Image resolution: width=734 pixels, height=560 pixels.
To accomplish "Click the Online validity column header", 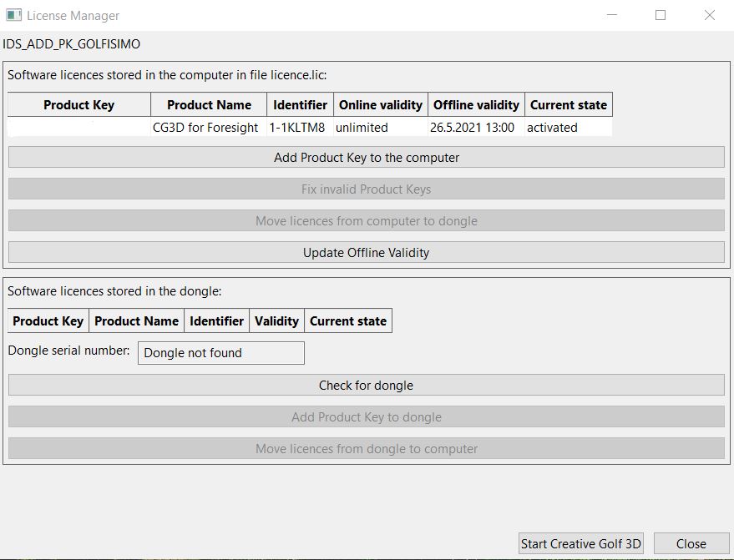I will click(380, 104).
